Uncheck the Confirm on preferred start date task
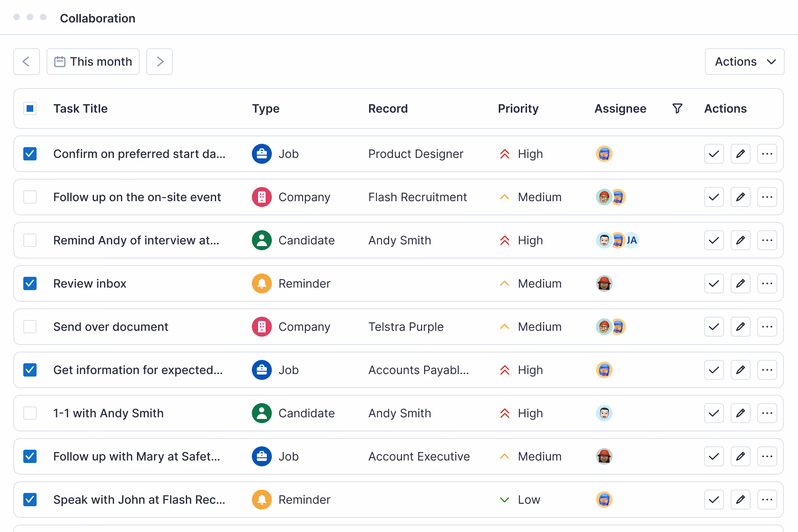Image resolution: width=798 pixels, height=532 pixels. [x=30, y=154]
